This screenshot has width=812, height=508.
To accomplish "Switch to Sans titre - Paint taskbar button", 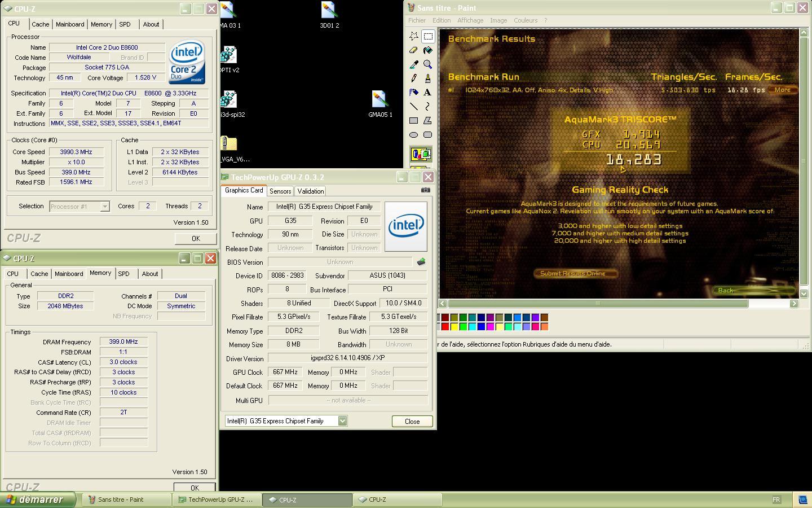I will click(127, 500).
